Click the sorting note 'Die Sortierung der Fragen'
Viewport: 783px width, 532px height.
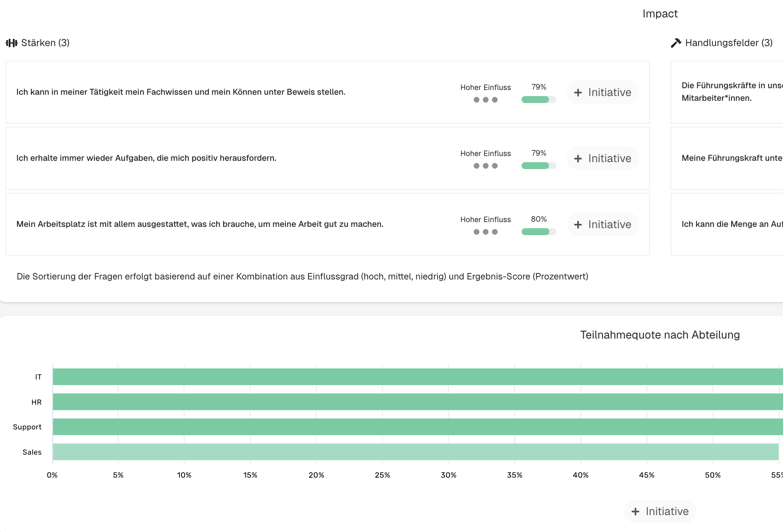pyautogui.click(x=302, y=276)
